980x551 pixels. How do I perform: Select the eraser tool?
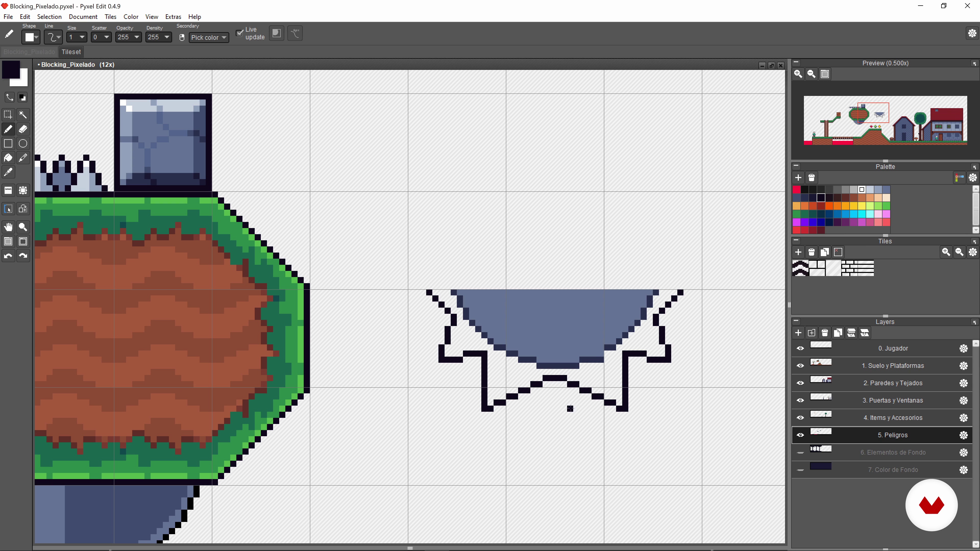[23, 129]
